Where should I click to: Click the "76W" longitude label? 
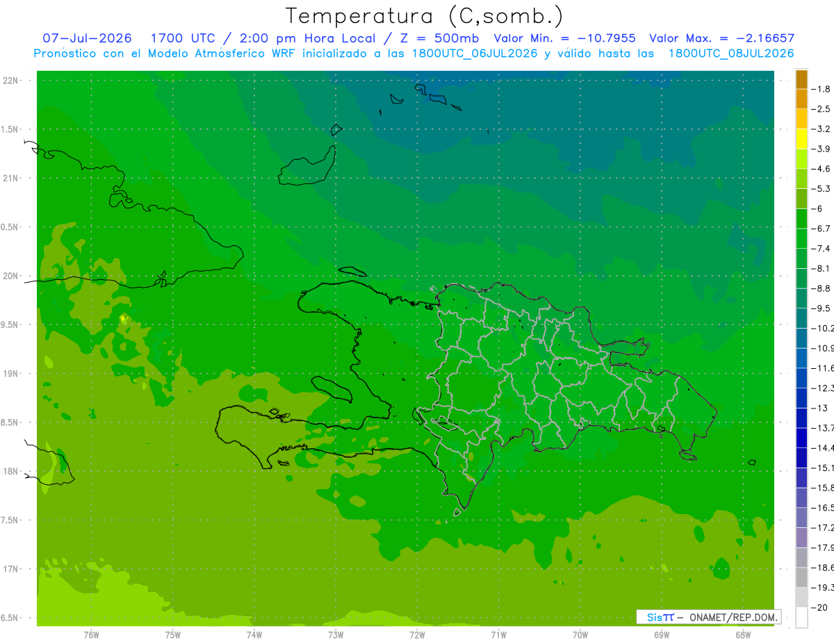91,634
